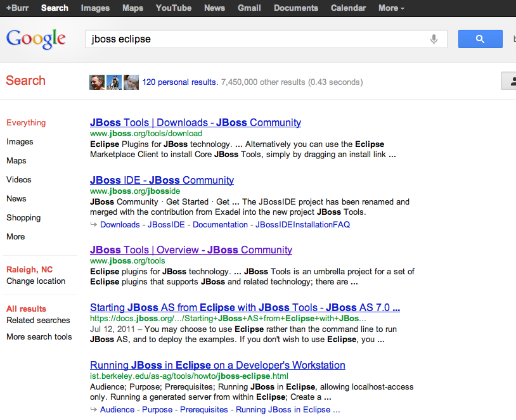Filter results by Maps in sidebar

[16, 161]
